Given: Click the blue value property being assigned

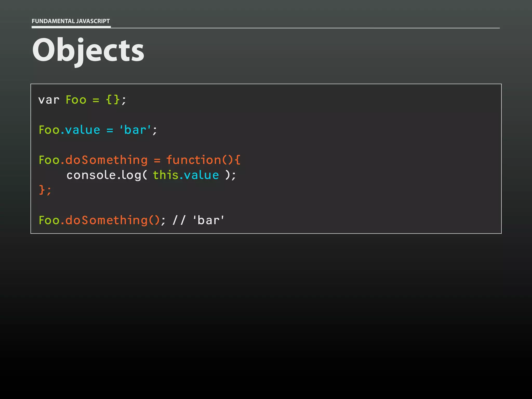Looking at the screenshot, I should click(x=83, y=130).
